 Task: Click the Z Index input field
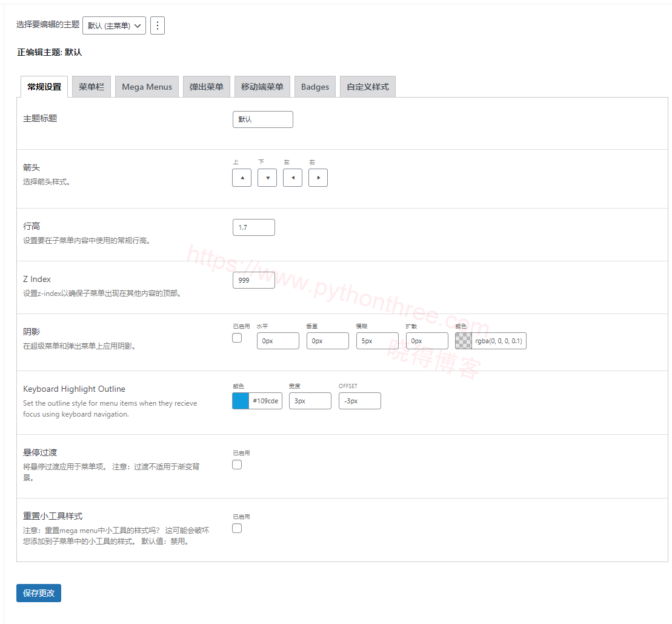253,280
